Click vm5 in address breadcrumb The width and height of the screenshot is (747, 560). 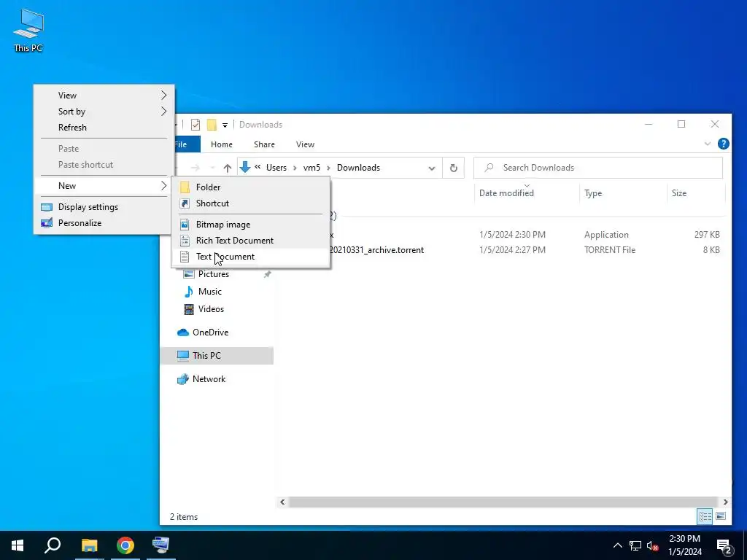(311, 168)
